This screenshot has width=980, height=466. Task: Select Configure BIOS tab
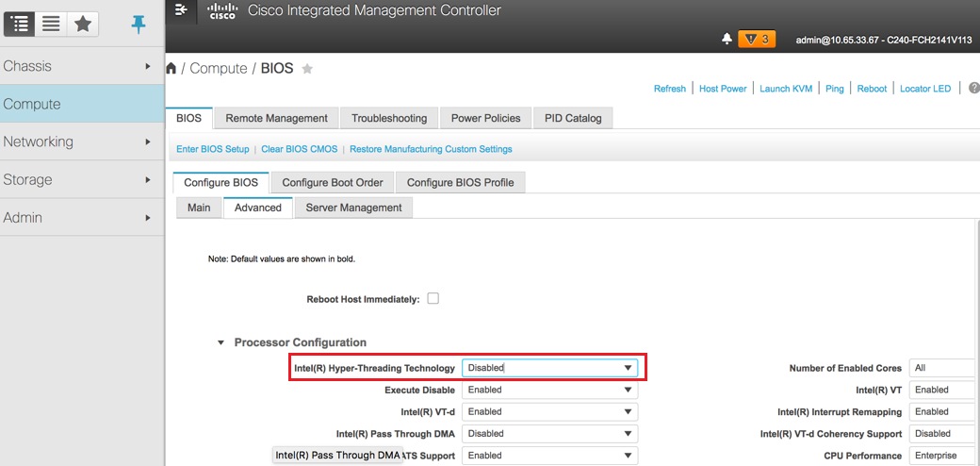point(220,183)
